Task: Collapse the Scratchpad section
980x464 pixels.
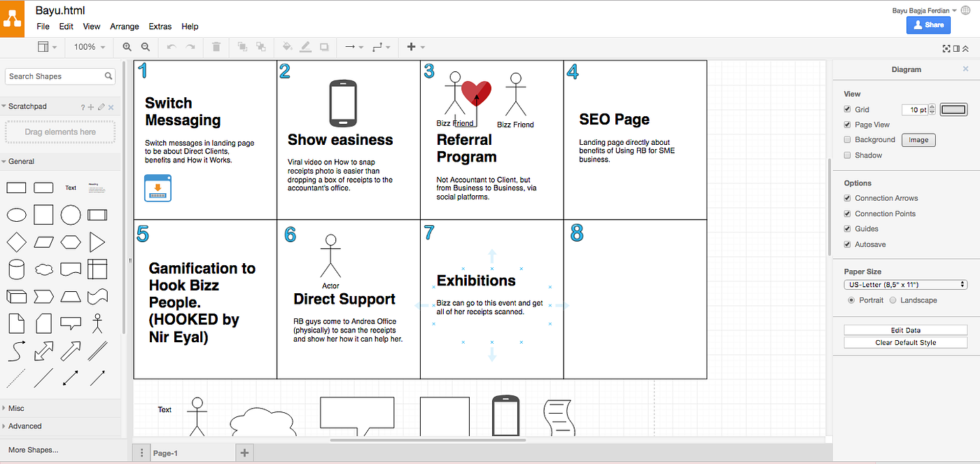Action: coord(60,106)
